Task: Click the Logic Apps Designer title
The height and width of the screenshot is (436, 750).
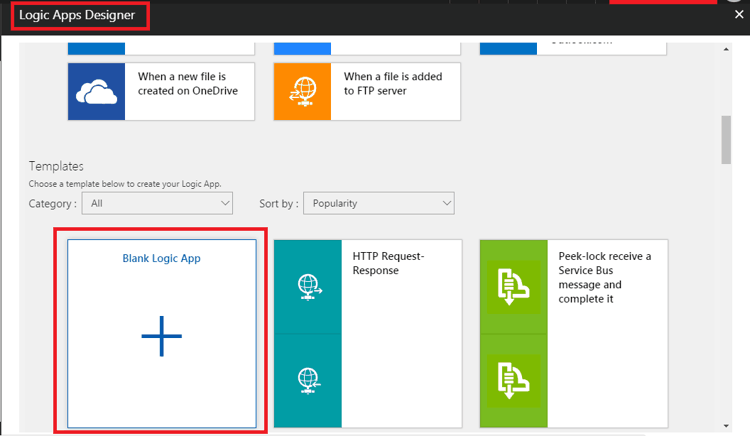Action: [78, 15]
